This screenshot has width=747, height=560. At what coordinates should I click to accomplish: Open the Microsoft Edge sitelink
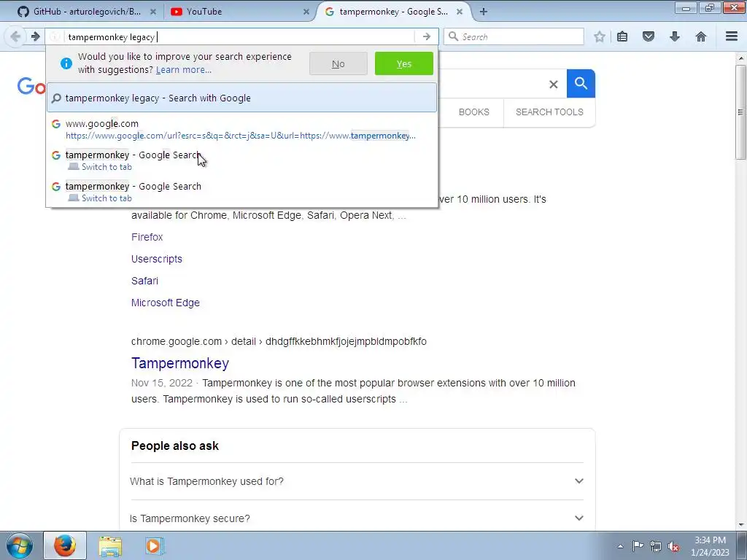click(166, 303)
